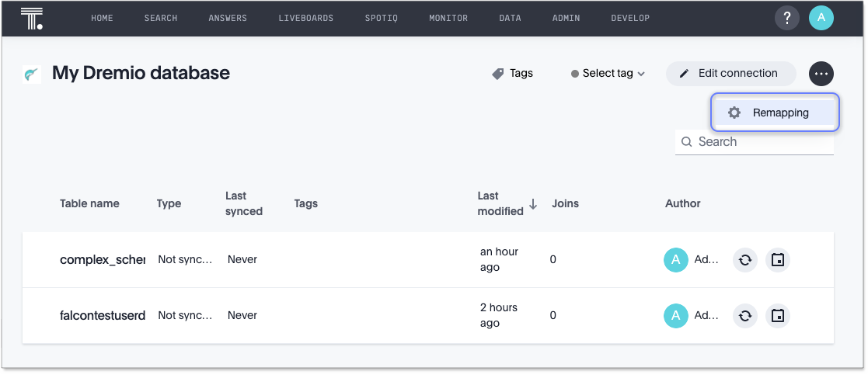The image size is (868, 378).
Task: Click the three-dots more options button
Action: click(821, 74)
